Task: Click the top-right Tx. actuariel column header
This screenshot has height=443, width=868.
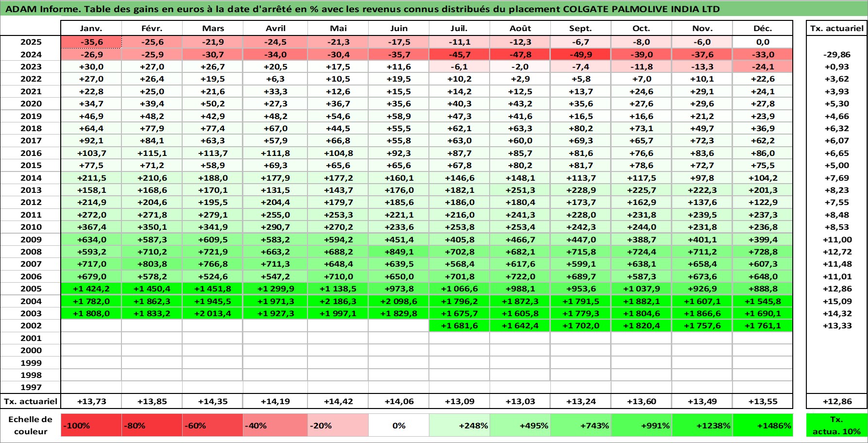Action: tap(837, 28)
